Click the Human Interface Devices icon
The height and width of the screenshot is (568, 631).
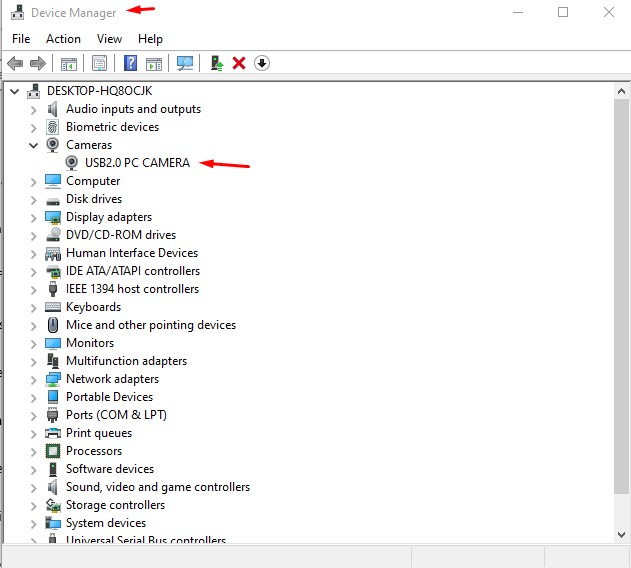point(53,253)
